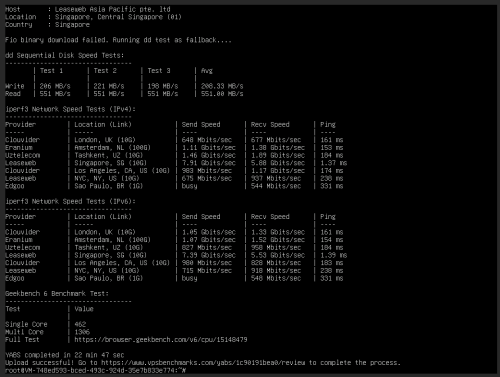
Task: Click location value 'Singapore, Central Singapore (01)'
Action: 118,17
